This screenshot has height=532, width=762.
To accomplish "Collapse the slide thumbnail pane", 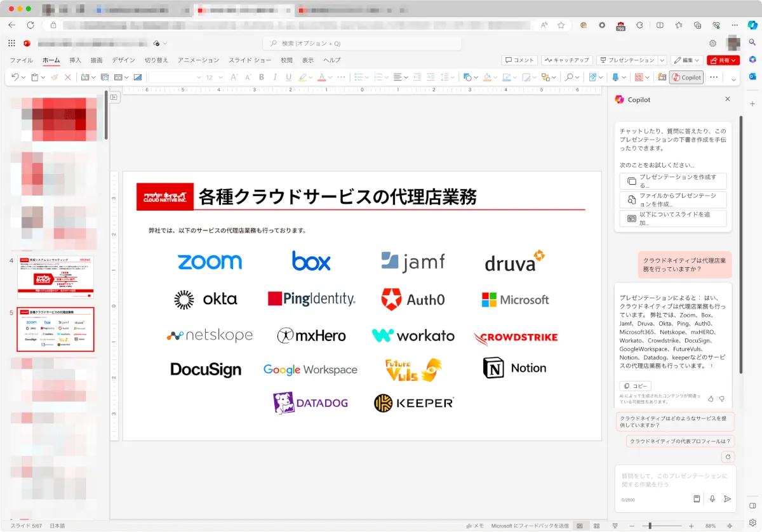I will tap(114, 97).
